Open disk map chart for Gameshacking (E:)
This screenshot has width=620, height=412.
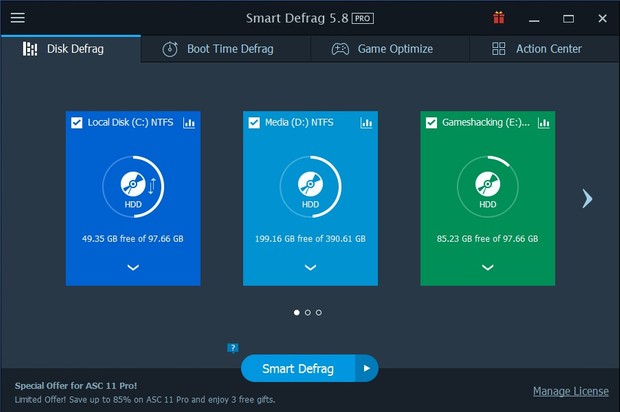[544, 123]
